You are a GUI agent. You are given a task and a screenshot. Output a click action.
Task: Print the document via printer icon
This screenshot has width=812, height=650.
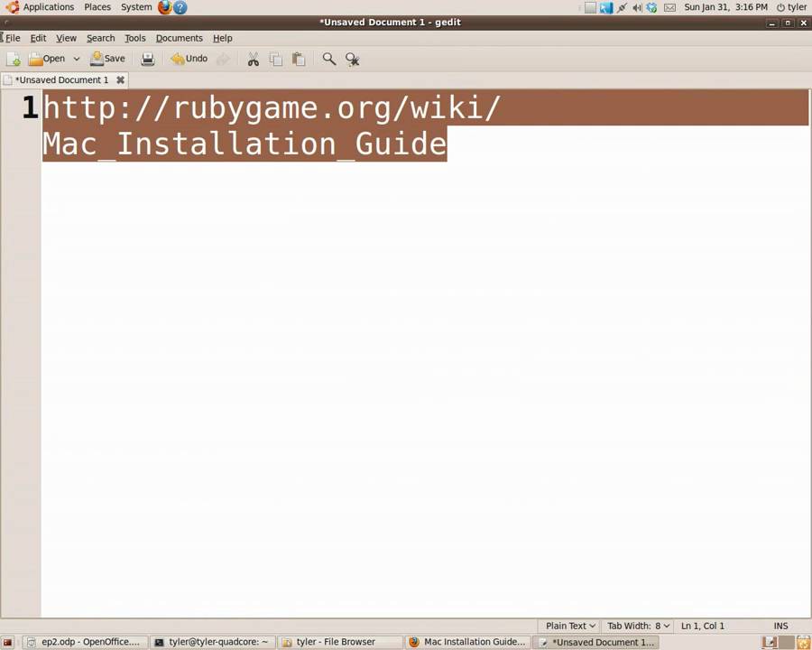[148, 60]
